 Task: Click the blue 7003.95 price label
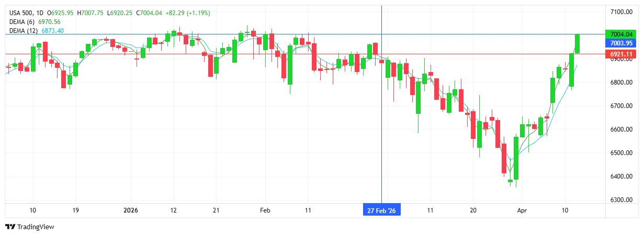click(x=622, y=43)
